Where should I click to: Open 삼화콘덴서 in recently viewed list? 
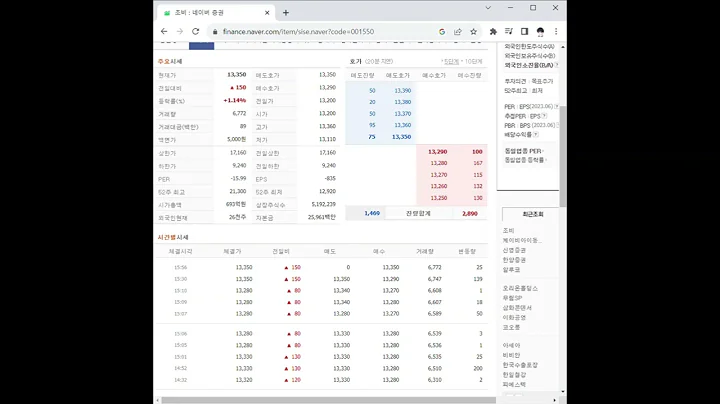point(517,308)
